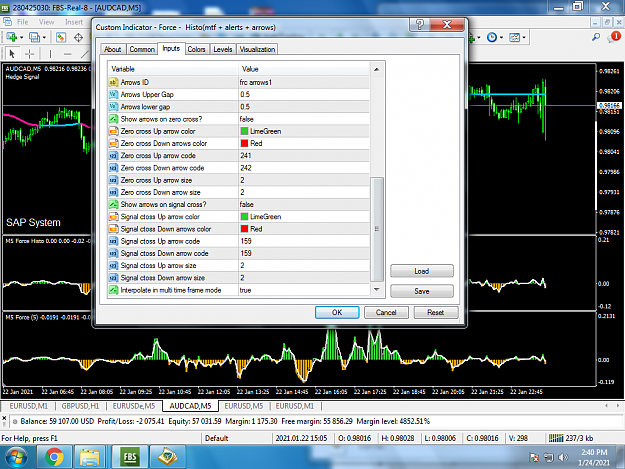Viewport: 625px width, 469px height.
Task: Select the vertical line drawing tool
Action: coord(50,53)
